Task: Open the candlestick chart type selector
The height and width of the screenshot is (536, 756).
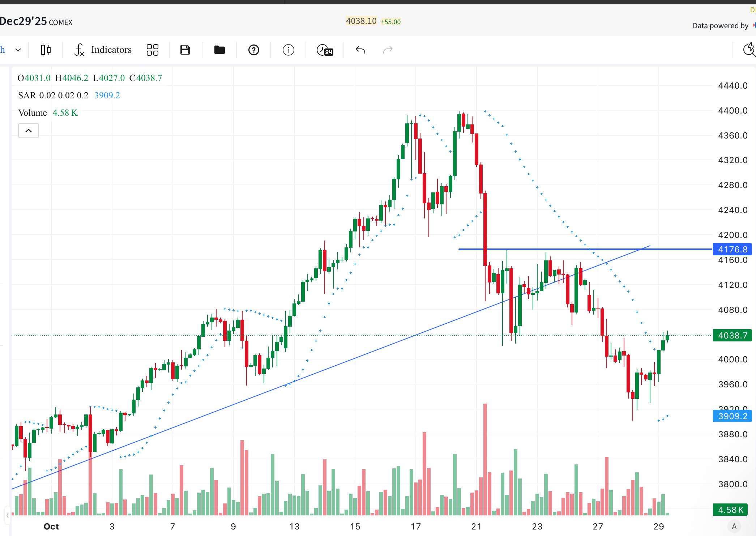Action: (46, 50)
